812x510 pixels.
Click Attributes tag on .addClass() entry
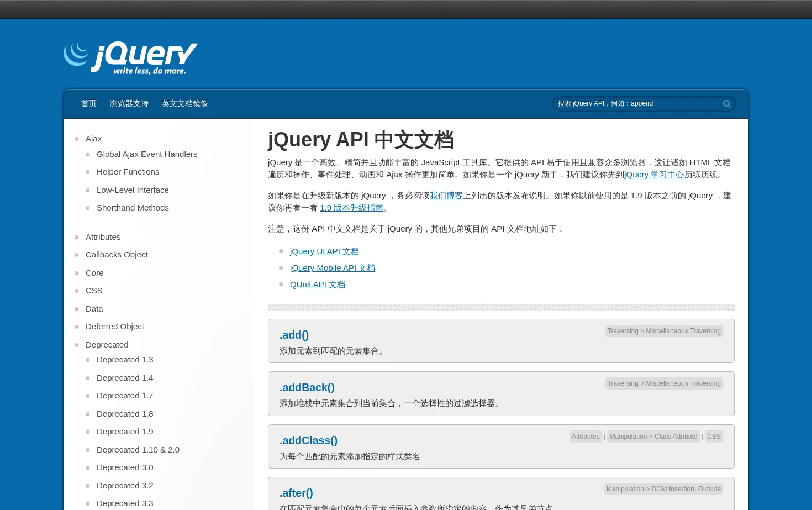586,437
